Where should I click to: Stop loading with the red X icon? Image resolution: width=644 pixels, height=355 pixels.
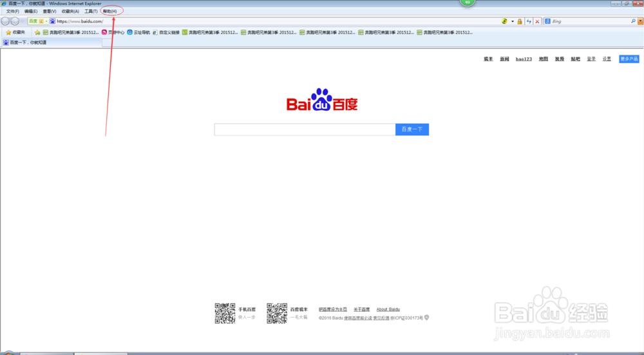[537, 21]
